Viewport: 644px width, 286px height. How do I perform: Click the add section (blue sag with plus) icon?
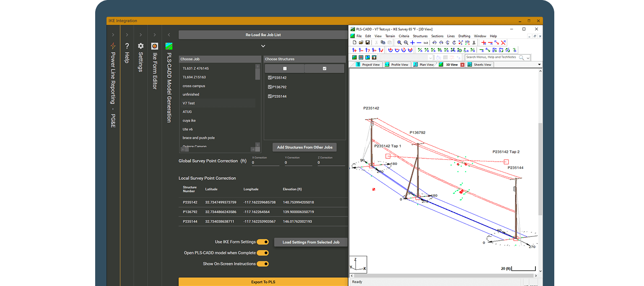[x=391, y=50]
